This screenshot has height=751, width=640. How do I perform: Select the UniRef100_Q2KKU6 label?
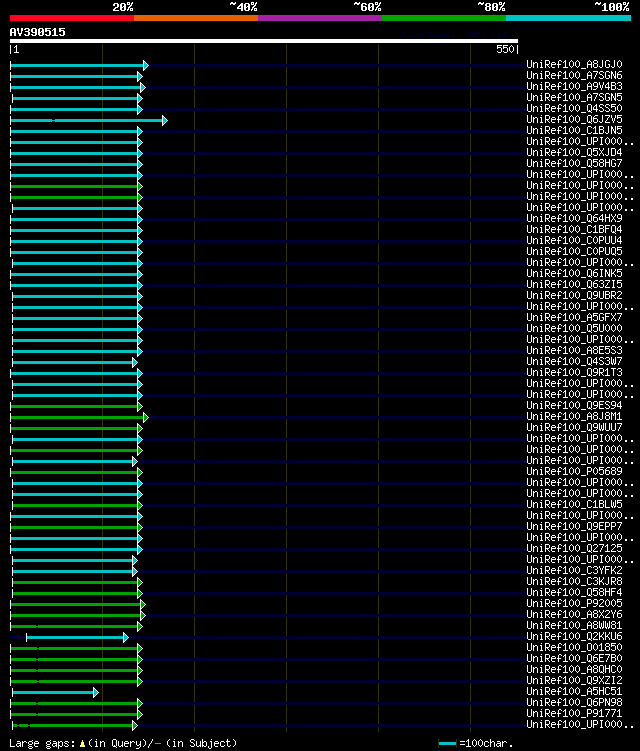[574, 637]
